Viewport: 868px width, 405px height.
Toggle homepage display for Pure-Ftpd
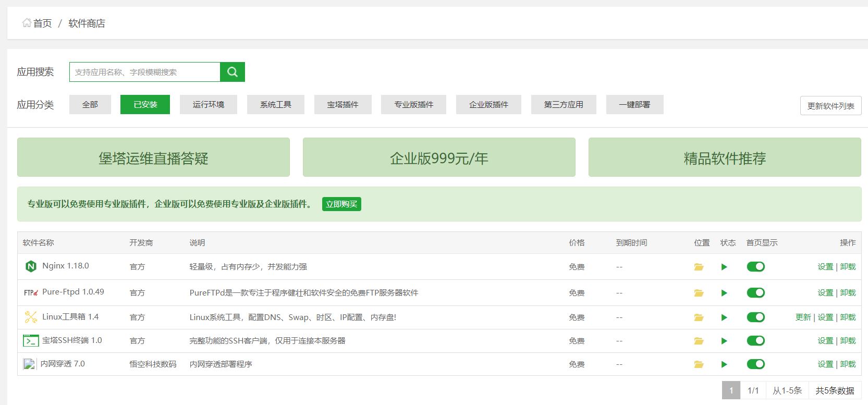756,293
